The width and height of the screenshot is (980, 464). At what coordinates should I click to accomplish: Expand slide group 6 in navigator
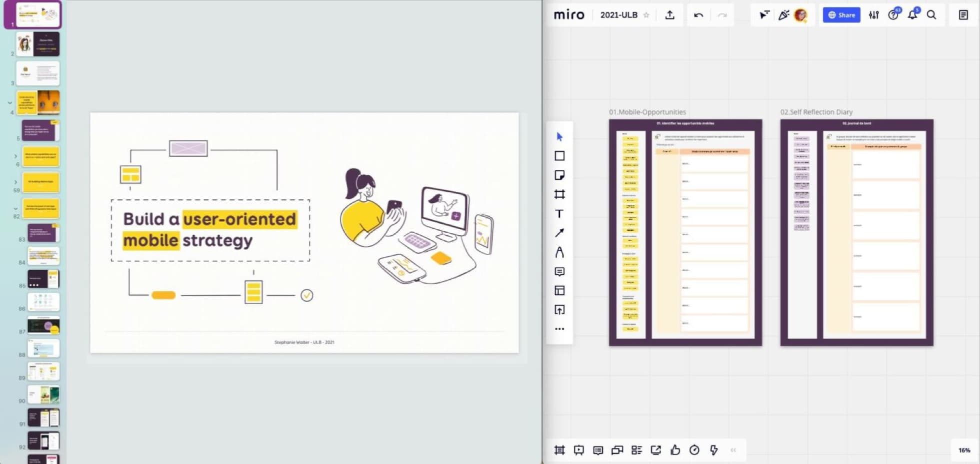(15, 156)
